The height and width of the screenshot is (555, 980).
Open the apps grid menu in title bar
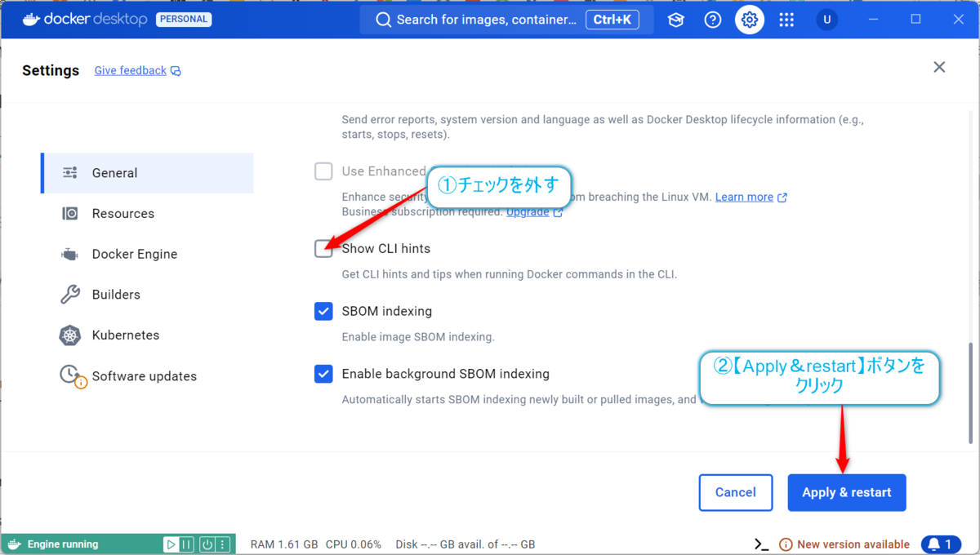point(786,20)
